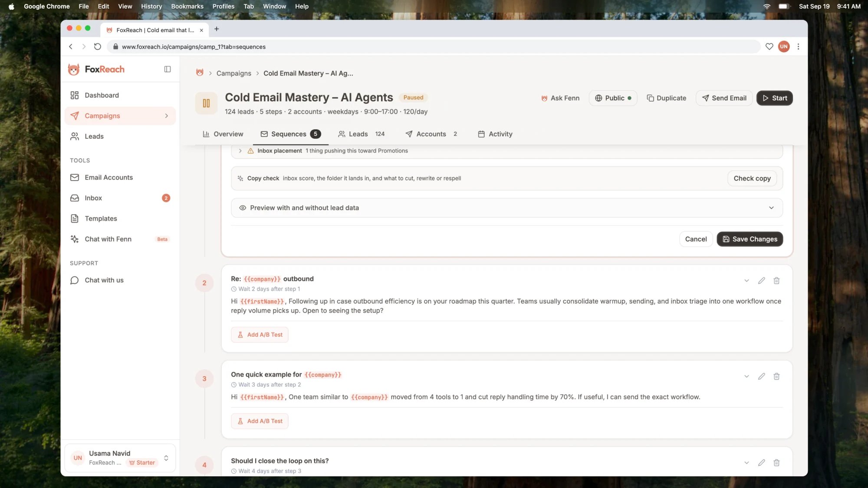The width and height of the screenshot is (868, 488).
Task: Open Templates in the sidebar
Action: point(120,219)
